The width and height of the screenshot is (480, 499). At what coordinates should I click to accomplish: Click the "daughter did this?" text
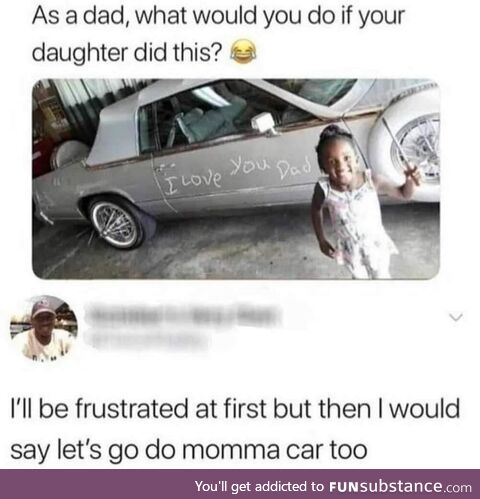click(x=127, y=52)
